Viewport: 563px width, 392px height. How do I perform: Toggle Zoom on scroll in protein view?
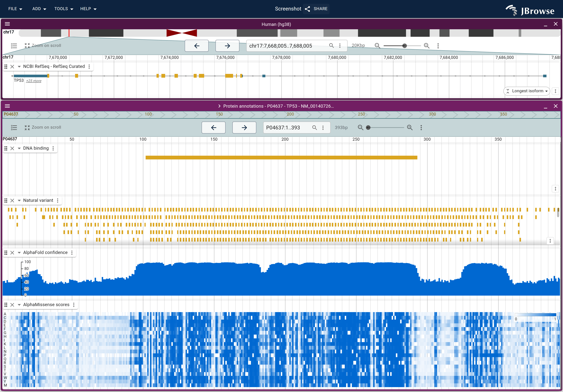pyautogui.click(x=43, y=127)
